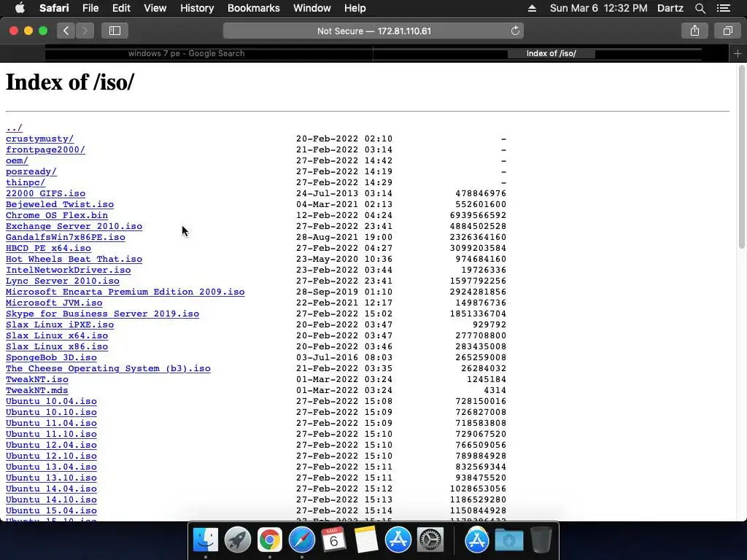Toggle the Safari sidebar button

click(115, 31)
